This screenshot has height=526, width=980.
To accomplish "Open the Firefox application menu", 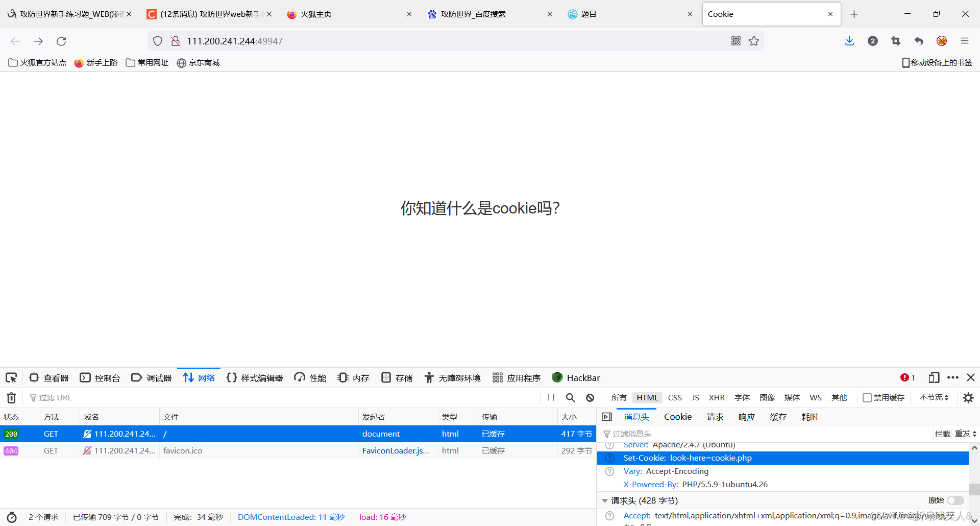I will click(x=965, y=41).
